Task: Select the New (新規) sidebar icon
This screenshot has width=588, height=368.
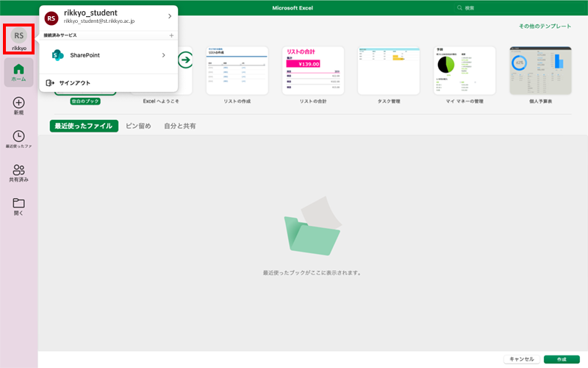Action: point(19,106)
